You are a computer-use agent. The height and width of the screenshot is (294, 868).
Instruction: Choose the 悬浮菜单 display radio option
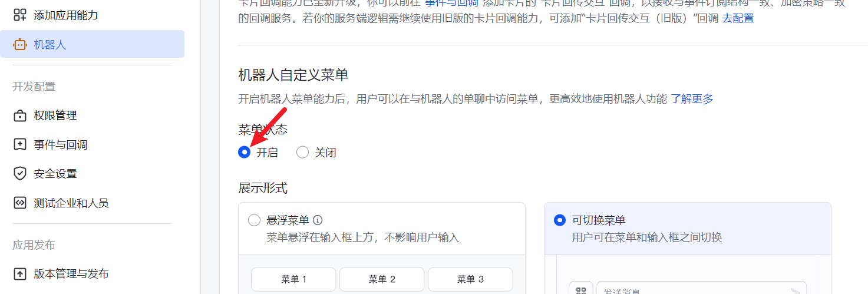tap(255, 220)
